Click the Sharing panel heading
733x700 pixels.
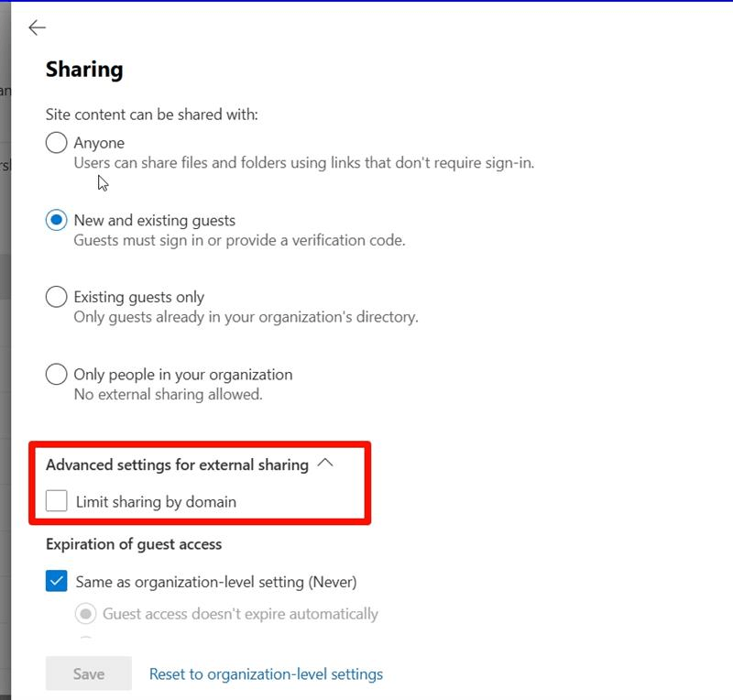point(84,69)
